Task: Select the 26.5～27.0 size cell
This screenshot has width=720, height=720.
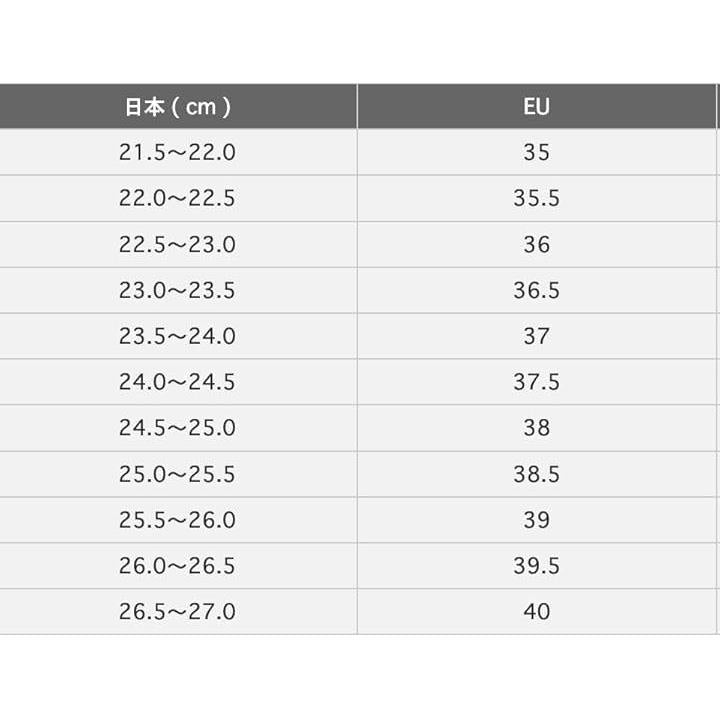Action: tap(178, 612)
